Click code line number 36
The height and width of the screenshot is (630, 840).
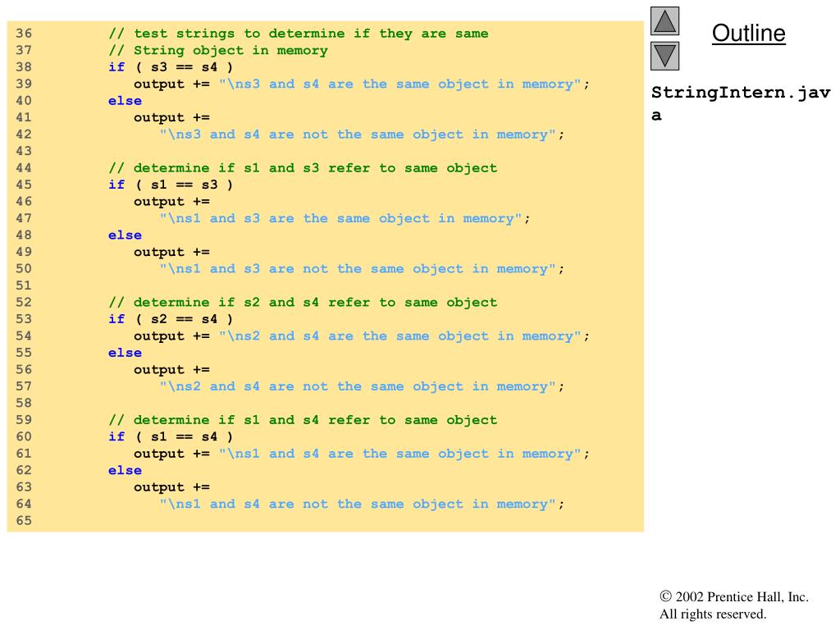(24, 33)
